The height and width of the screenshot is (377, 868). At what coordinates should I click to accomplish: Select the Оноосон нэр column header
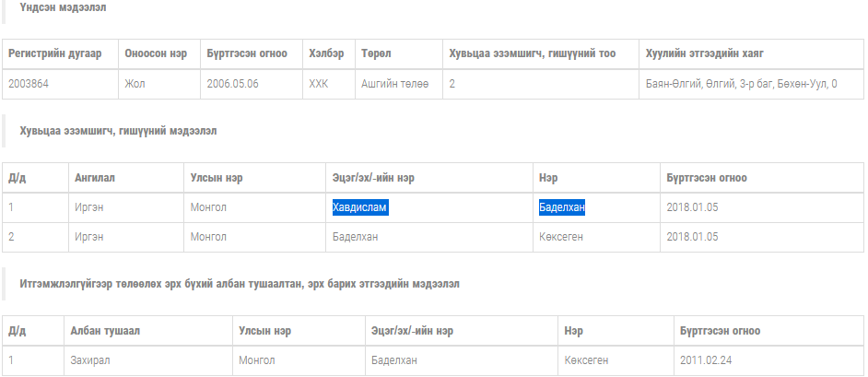(x=156, y=53)
